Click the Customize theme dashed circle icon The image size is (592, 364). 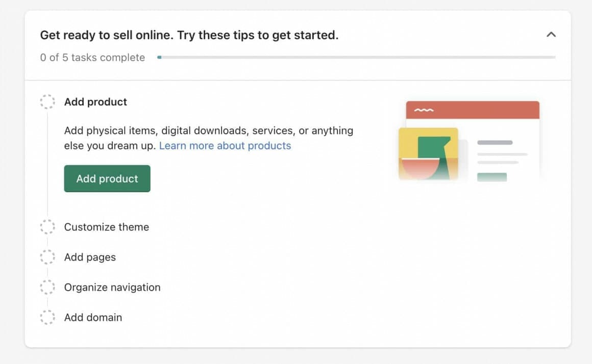click(47, 227)
